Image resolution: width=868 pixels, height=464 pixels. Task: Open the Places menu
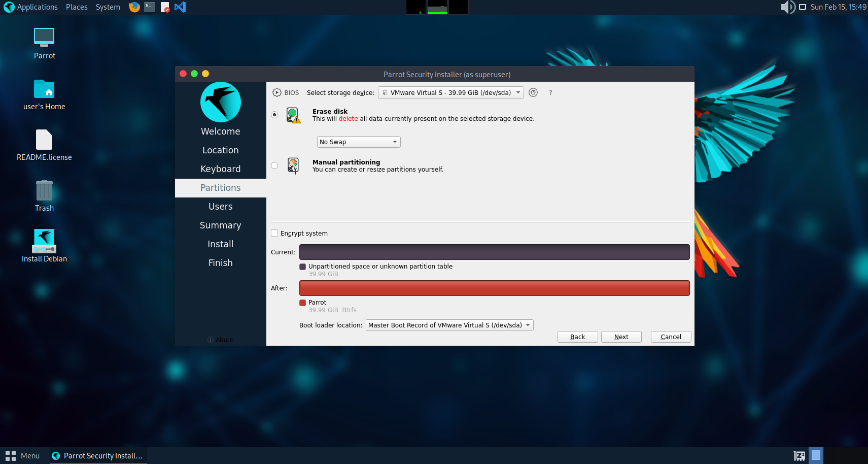point(77,7)
